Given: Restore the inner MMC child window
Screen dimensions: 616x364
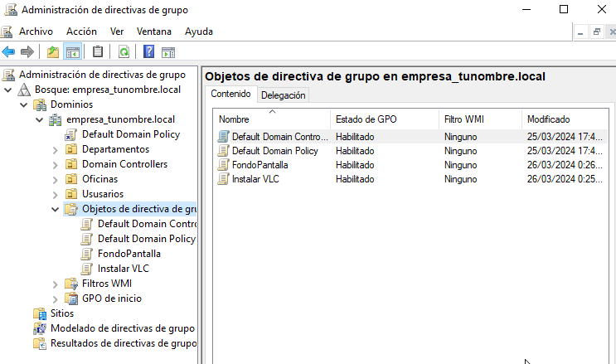Looking at the screenshot, I should 596,32.
